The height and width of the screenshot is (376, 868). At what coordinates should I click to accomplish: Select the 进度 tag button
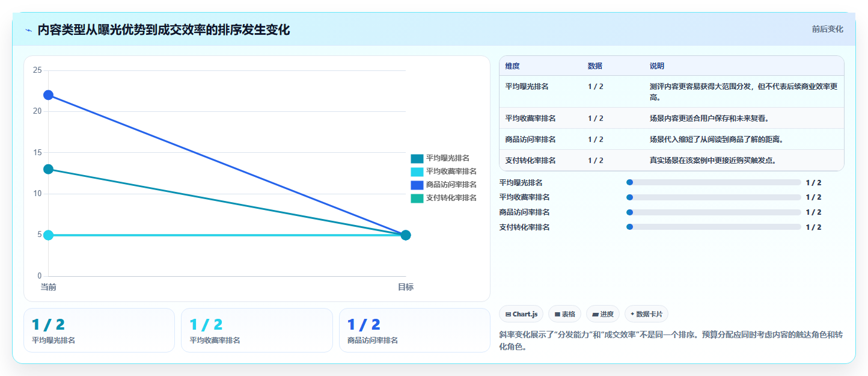[x=602, y=314]
